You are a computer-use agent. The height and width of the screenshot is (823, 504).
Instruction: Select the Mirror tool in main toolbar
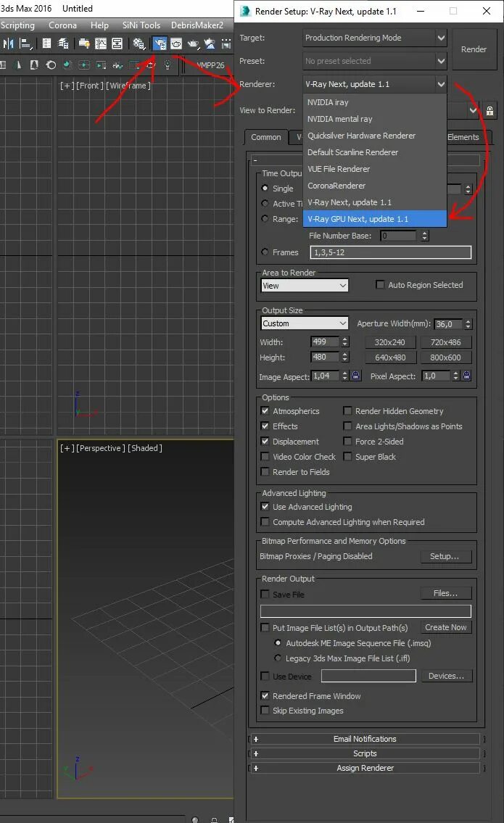[9, 44]
